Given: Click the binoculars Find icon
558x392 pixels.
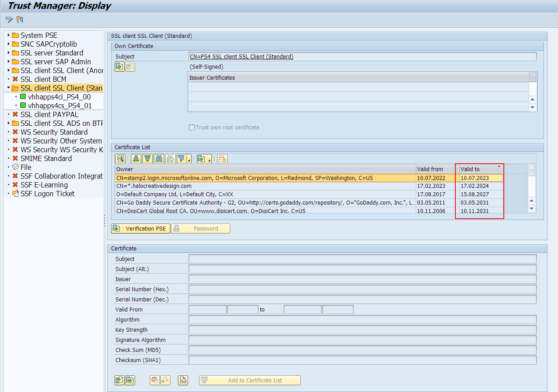Looking at the screenshot, I should click(159, 159).
